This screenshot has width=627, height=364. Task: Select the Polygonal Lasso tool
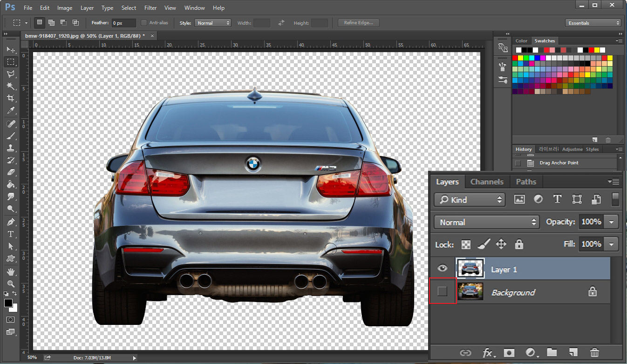coord(11,74)
